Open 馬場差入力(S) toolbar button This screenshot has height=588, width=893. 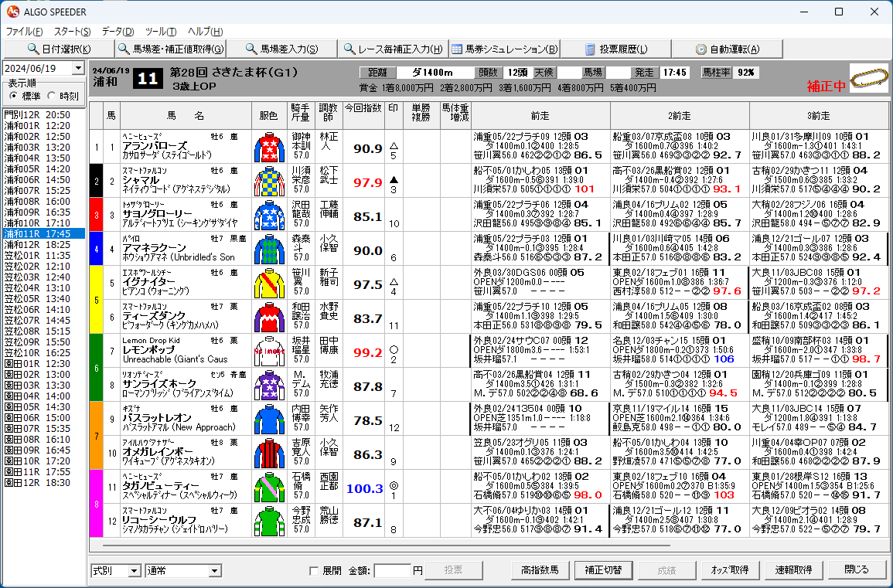[281, 49]
